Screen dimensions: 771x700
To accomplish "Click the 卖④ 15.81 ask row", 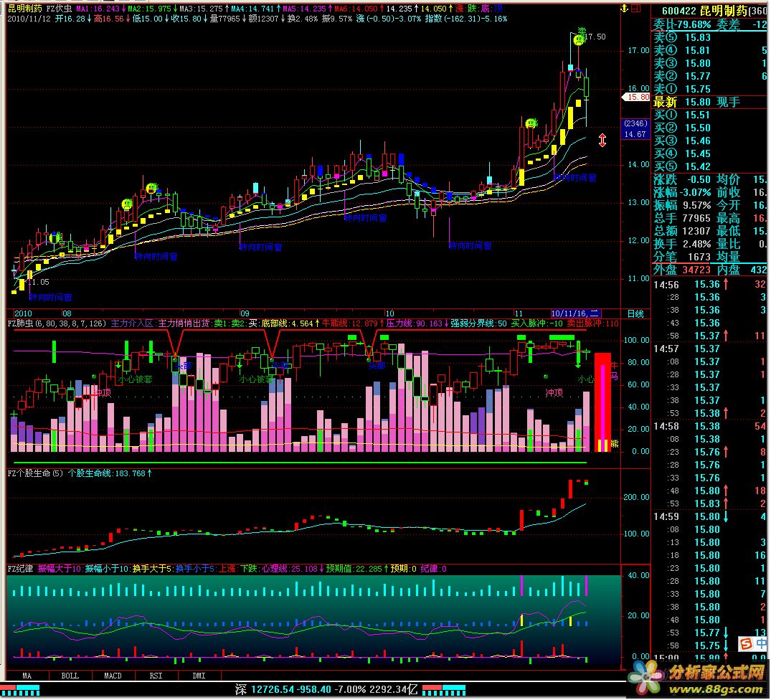I will pyautogui.click(x=710, y=50).
